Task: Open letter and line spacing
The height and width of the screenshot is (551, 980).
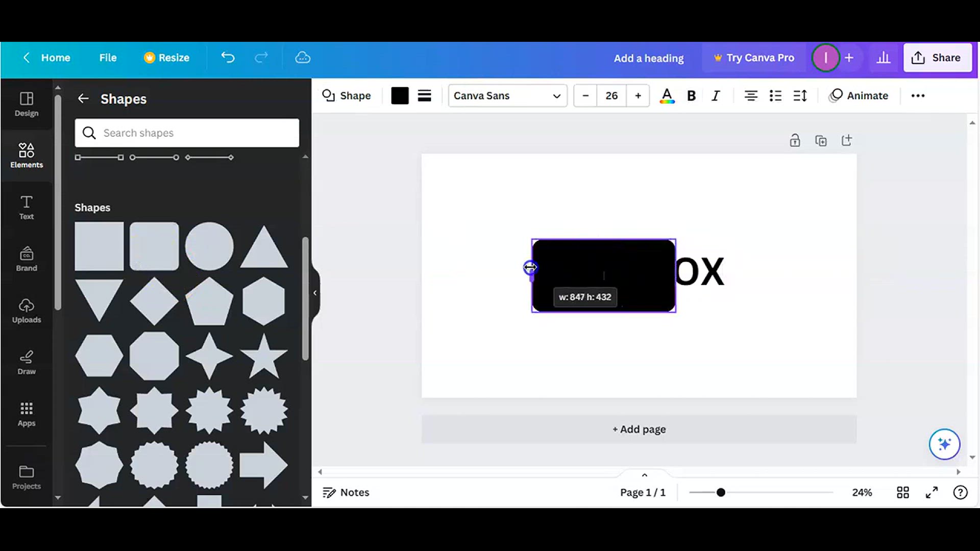Action: coord(800,95)
